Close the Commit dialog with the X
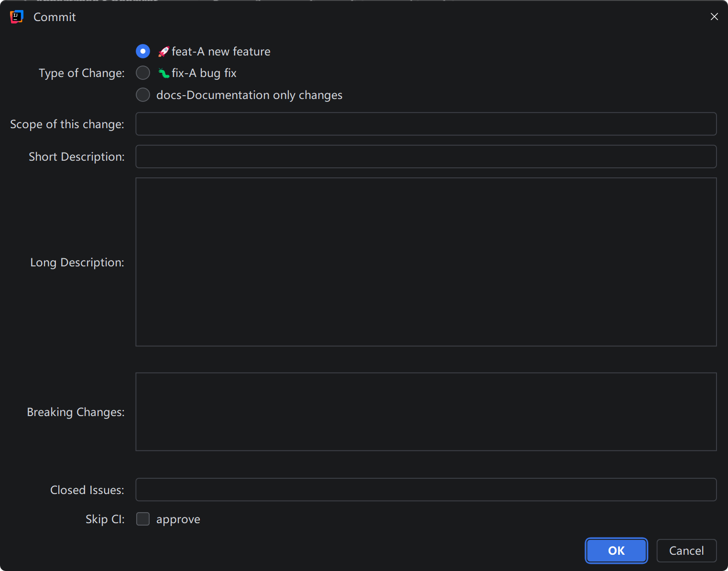This screenshot has height=571, width=728. [714, 16]
